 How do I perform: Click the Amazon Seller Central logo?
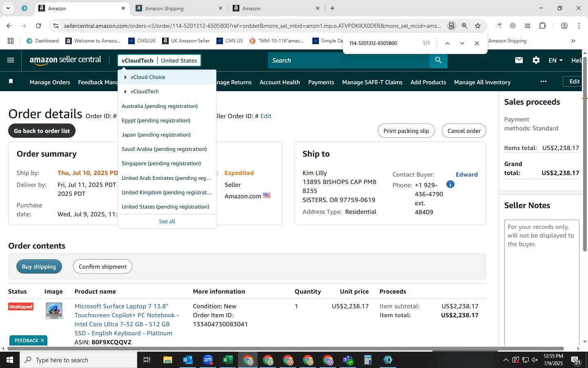coord(65,60)
